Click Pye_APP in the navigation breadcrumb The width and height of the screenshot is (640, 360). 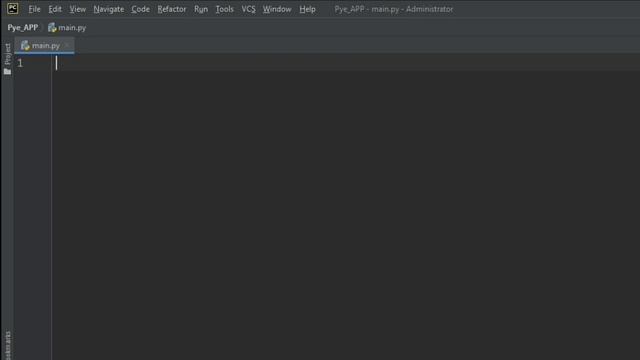point(22,28)
